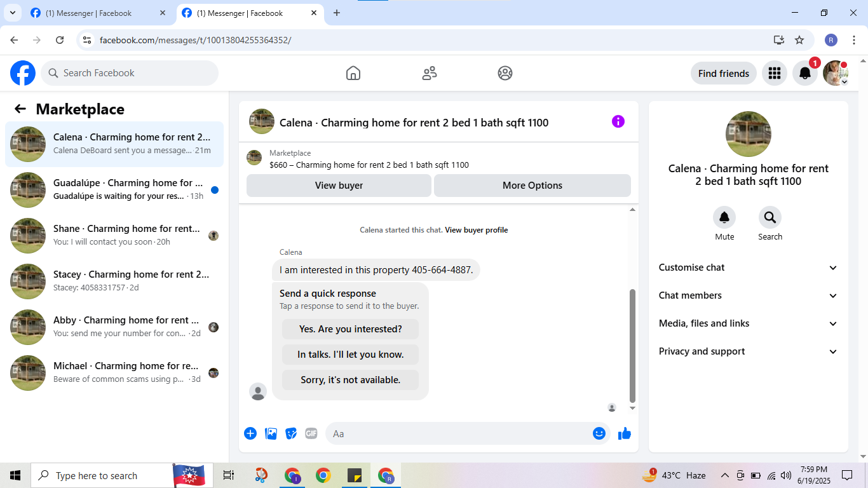The width and height of the screenshot is (868, 488).
Task: Click the Facebook logo icon
Action: click(x=23, y=73)
